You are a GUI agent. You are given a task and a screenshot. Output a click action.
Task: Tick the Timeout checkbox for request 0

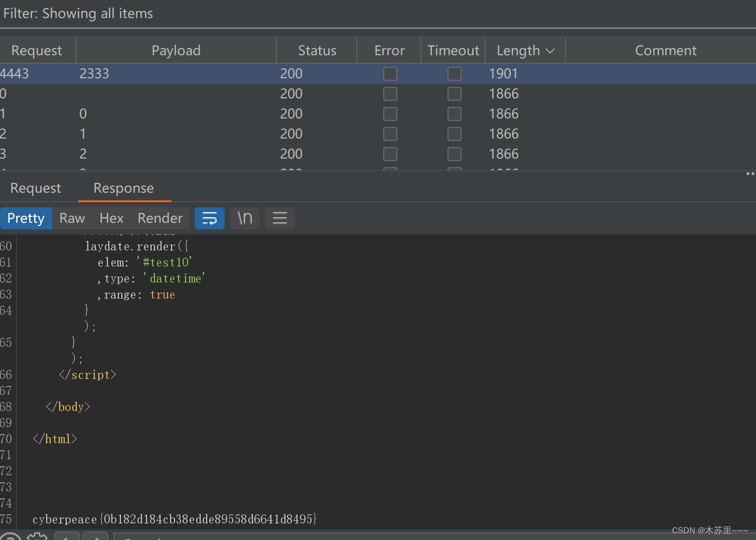coord(454,94)
